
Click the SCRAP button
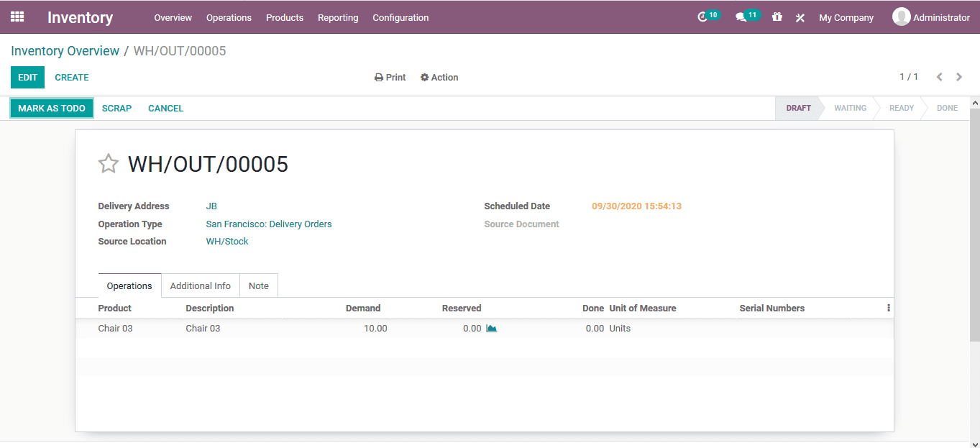(116, 108)
